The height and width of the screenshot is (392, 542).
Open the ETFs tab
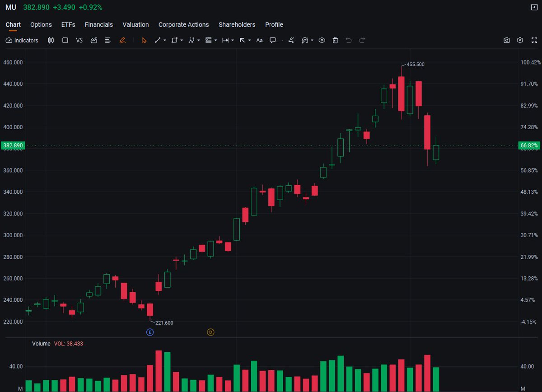tap(68, 25)
